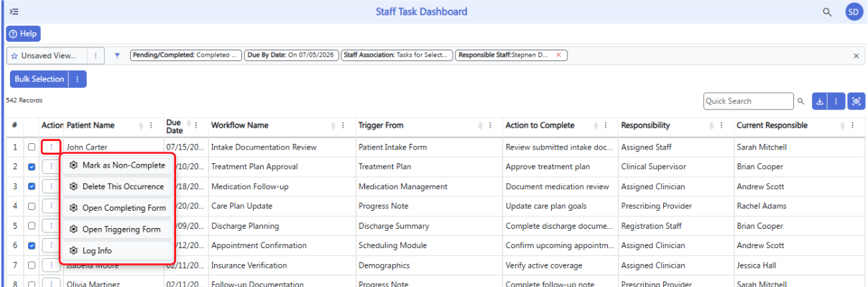
Task: Sort by Workflow Name column
Action: 334,125
